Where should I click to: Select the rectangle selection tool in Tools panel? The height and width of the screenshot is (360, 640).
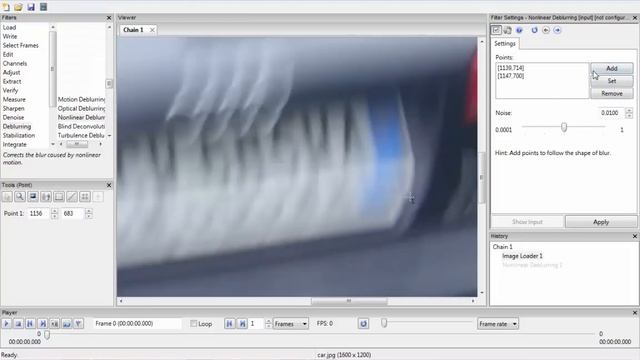click(59, 197)
